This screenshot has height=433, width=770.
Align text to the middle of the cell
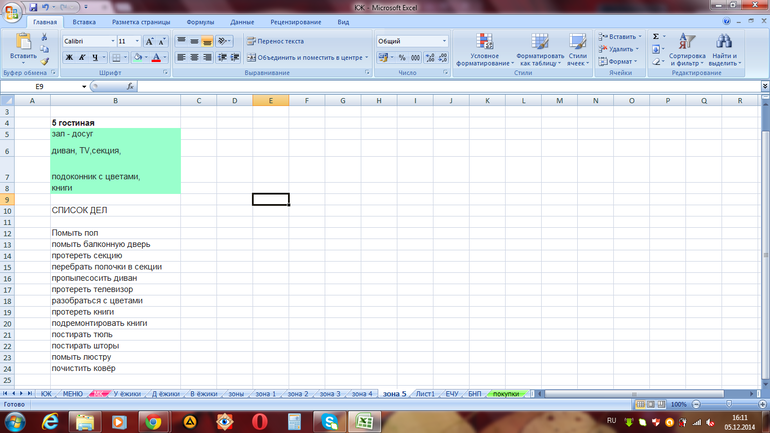pos(194,41)
